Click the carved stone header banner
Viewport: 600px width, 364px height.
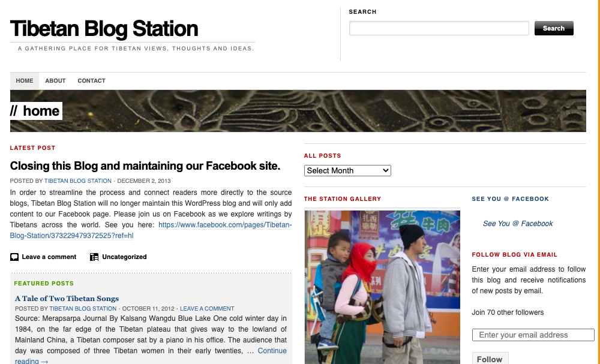[x=298, y=111]
